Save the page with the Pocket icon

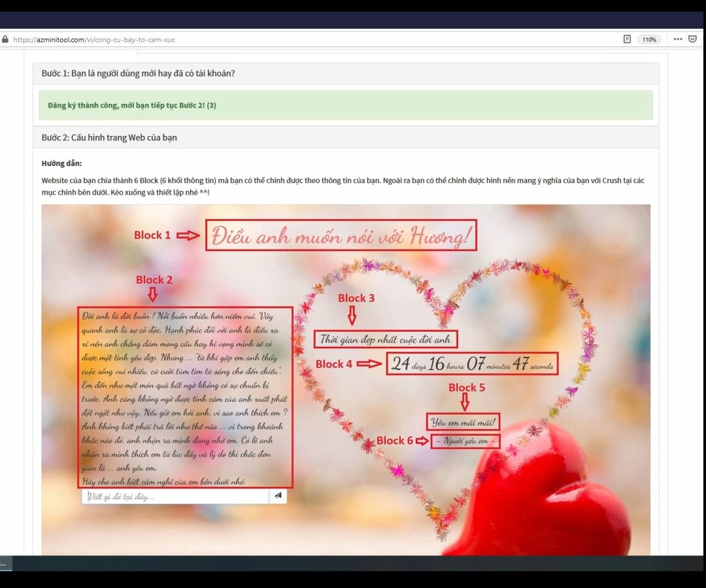coord(692,39)
